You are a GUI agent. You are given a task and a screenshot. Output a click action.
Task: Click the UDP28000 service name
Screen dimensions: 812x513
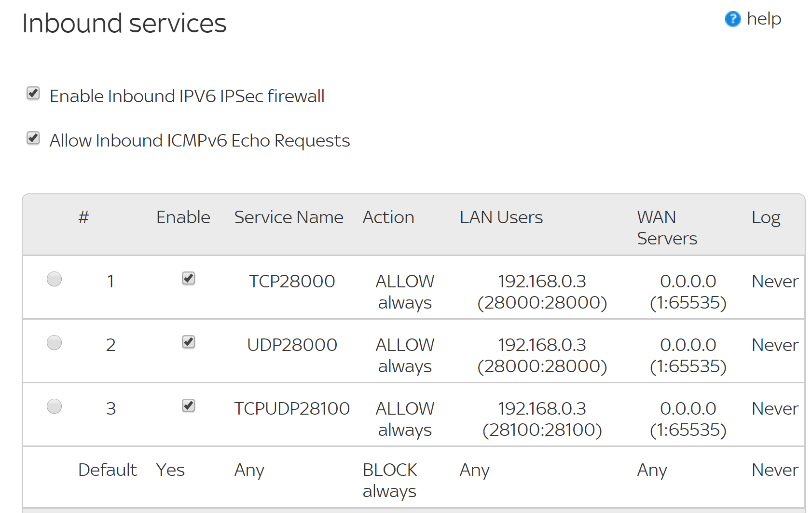(292, 345)
